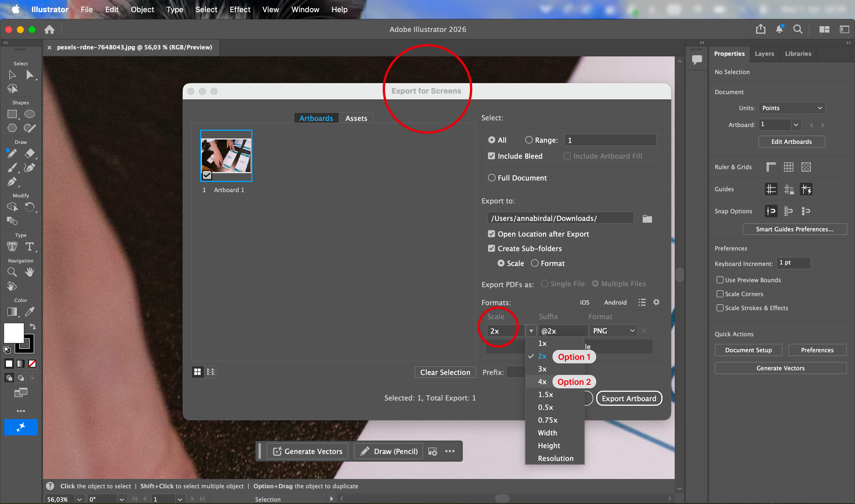Viewport: 855px width, 504px height.
Task: Open the comments panel icon
Action: tap(697, 60)
